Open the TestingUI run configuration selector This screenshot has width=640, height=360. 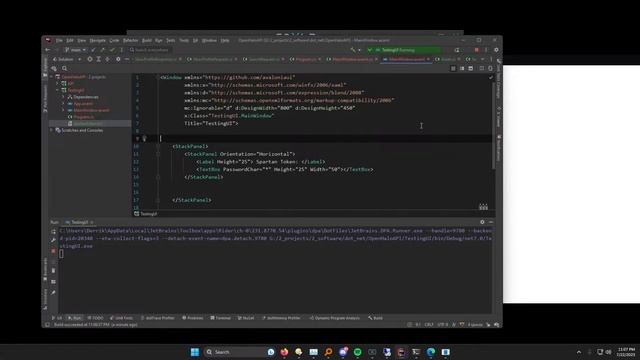[x=403, y=50]
